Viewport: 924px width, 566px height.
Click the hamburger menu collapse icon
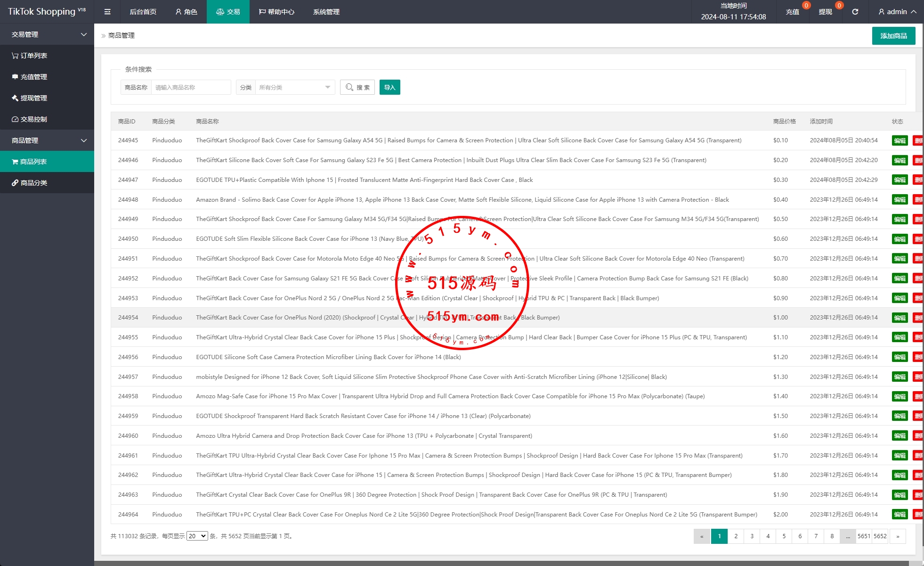click(x=107, y=12)
